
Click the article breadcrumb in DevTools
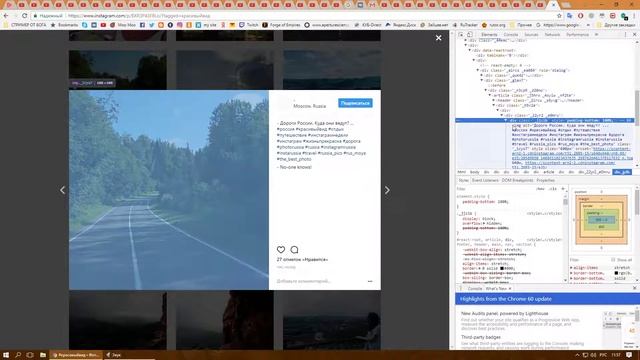pos(549,172)
